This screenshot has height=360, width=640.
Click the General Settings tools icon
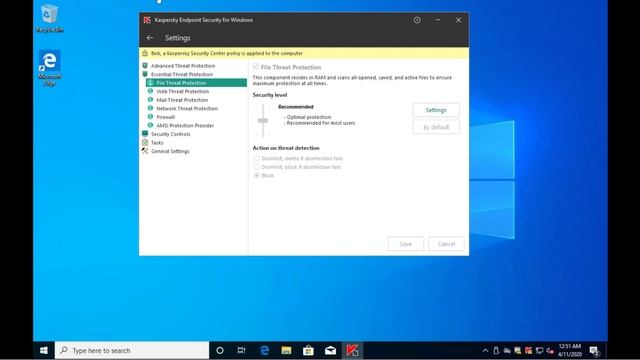pos(145,151)
